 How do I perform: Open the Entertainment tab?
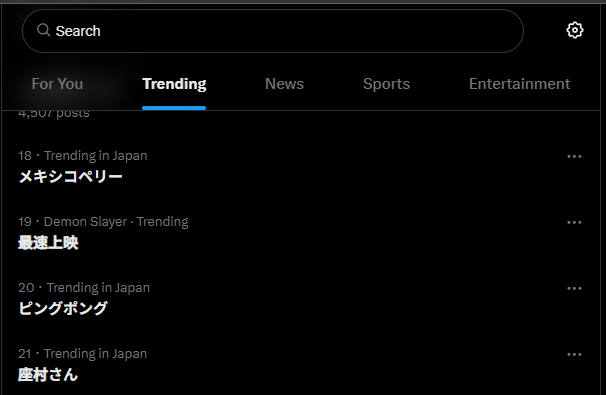519,84
